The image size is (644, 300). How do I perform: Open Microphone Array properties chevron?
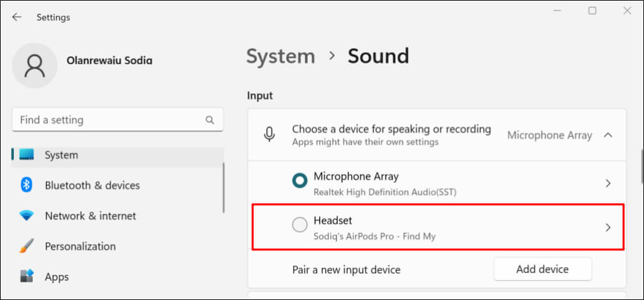click(x=608, y=184)
